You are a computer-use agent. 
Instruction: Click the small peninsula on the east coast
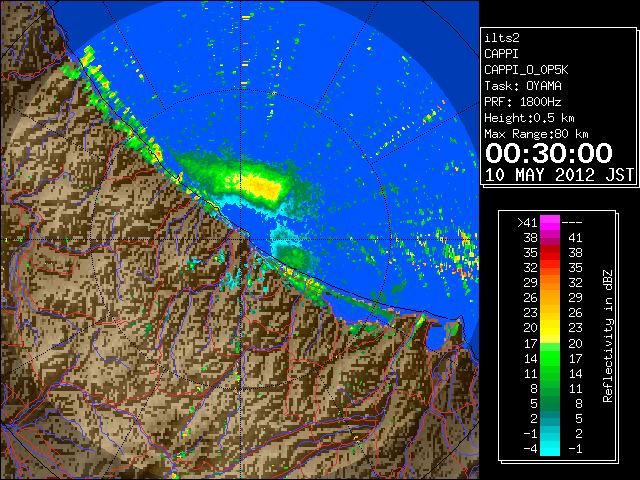[x=456, y=331]
